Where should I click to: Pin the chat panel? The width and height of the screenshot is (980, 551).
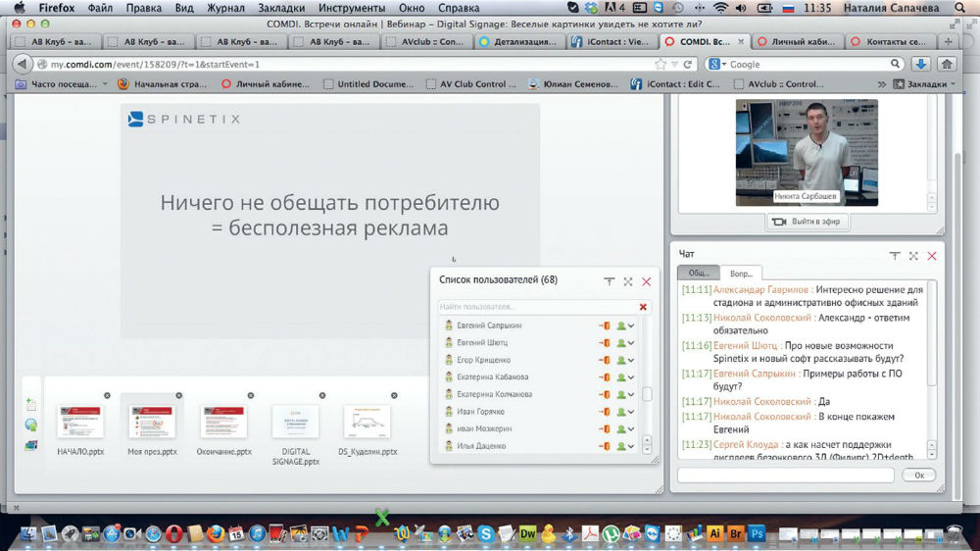(x=895, y=256)
